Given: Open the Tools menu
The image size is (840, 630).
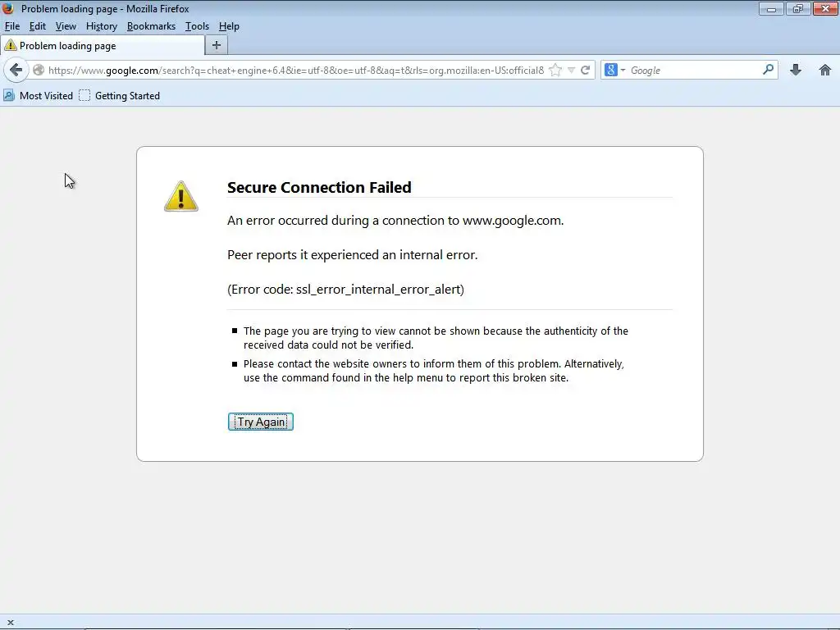Looking at the screenshot, I should pos(197,26).
